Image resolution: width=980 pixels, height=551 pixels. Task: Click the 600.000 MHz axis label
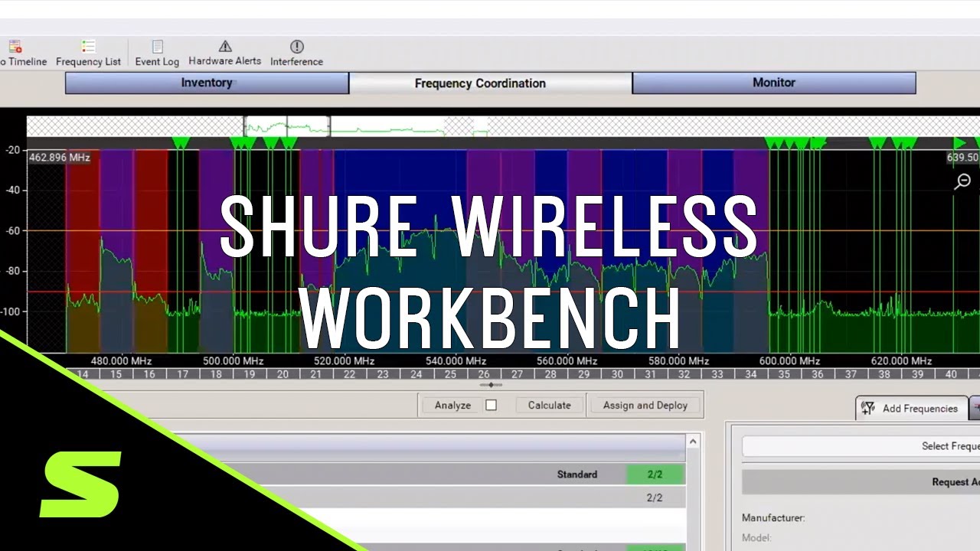pos(789,360)
